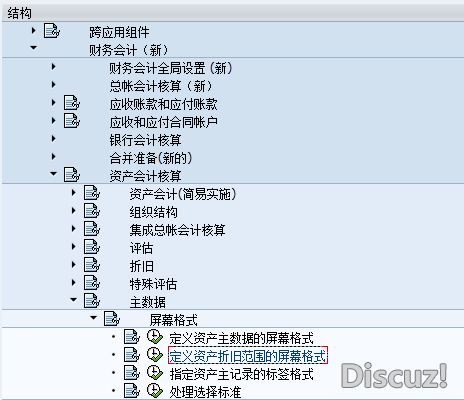The height and width of the screenshot is (400, 464).
Task: Collapse the 屏幕格式 node arrow
Action: coord(94,318)
